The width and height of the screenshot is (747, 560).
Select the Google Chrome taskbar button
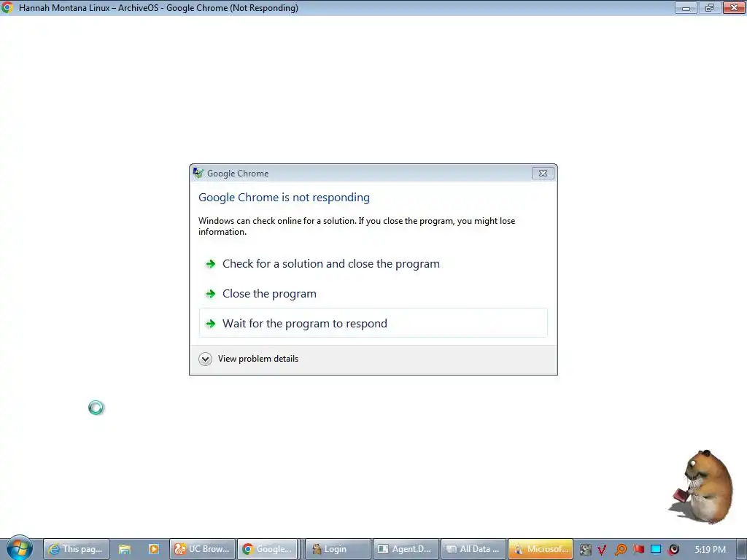(x=267, y=549)
